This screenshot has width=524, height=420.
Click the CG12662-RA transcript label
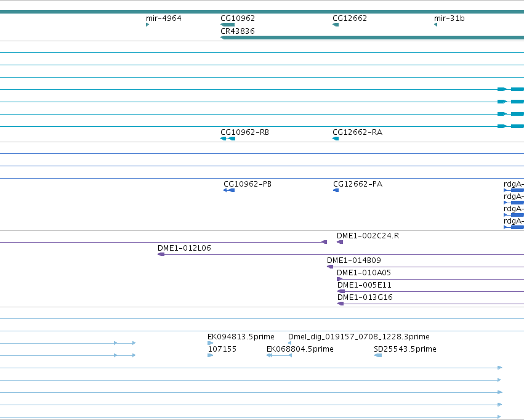point(357,132)
